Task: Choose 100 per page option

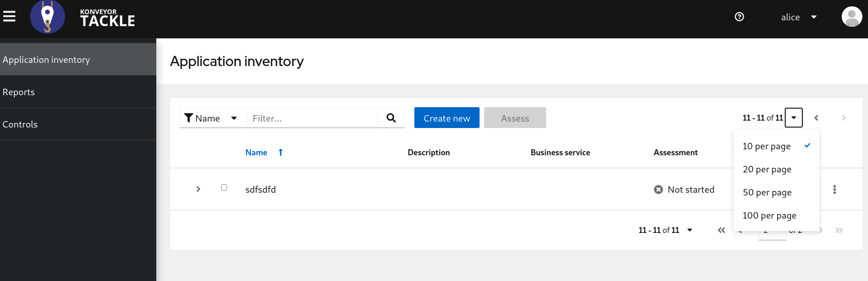Action: pos(769,216)
